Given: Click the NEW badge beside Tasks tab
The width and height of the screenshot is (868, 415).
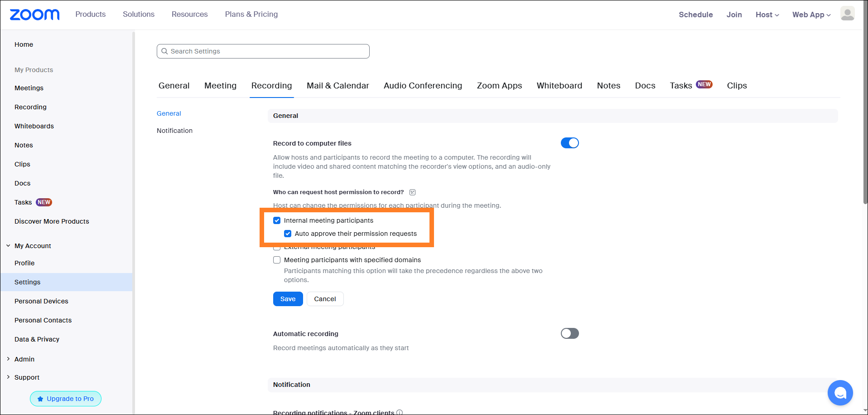Looking at the screenshot, I should click(x=704, y=84).
